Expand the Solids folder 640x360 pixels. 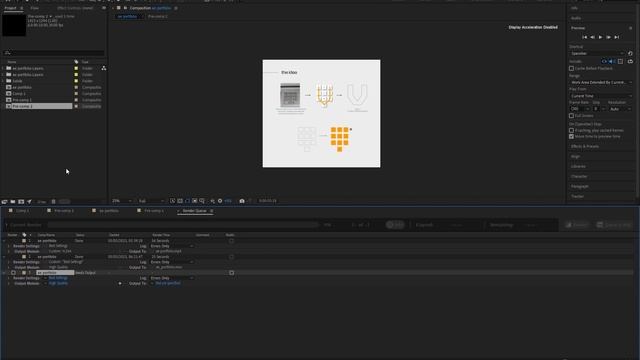point(3,81)
